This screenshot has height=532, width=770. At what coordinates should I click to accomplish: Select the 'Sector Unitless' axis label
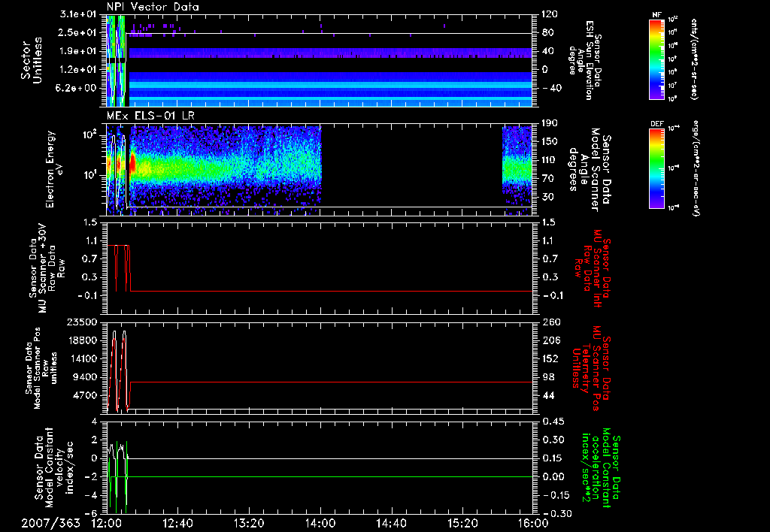click(x=32, y=60)
